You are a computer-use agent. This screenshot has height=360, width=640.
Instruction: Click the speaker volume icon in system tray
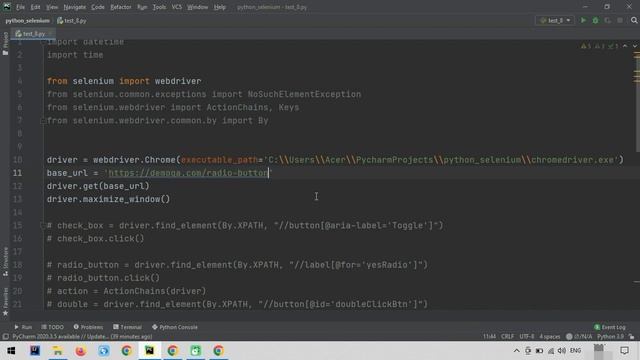pyautogui.click(x=562, y=351)
